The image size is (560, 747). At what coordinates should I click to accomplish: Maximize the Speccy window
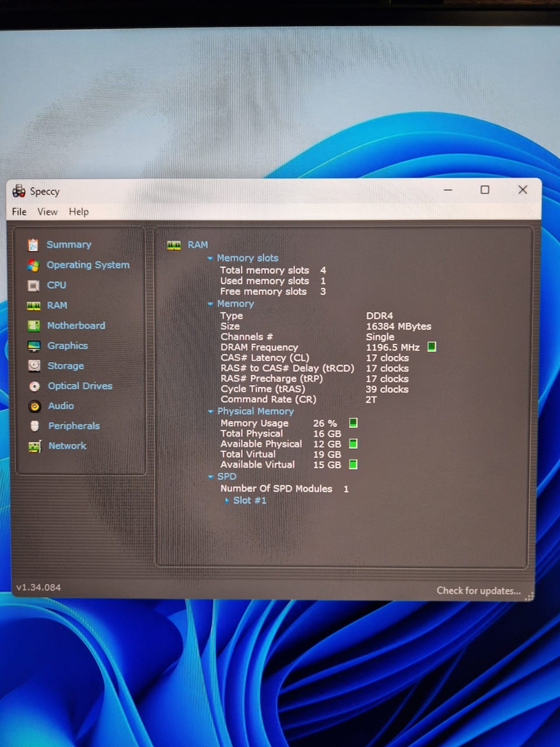tap(485, 190)
